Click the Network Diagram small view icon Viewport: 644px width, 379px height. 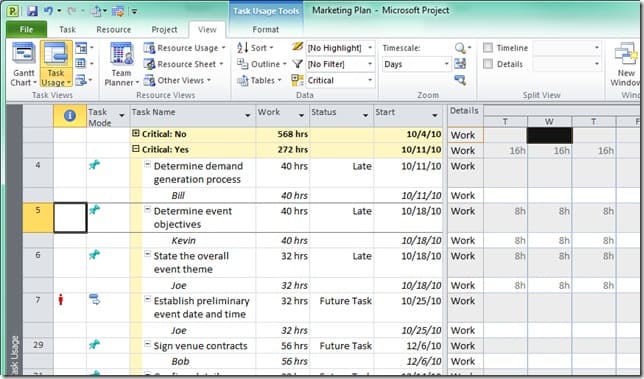(x=81, y=48)
